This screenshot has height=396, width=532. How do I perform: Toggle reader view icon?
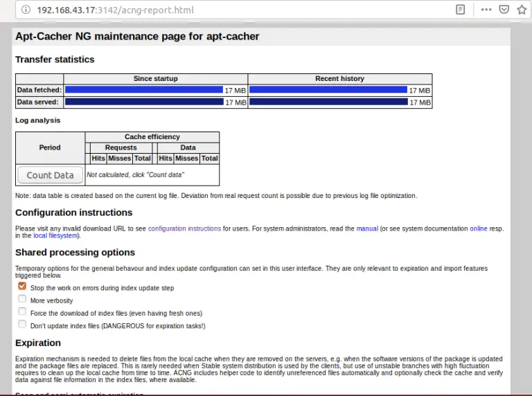[460, 10]
